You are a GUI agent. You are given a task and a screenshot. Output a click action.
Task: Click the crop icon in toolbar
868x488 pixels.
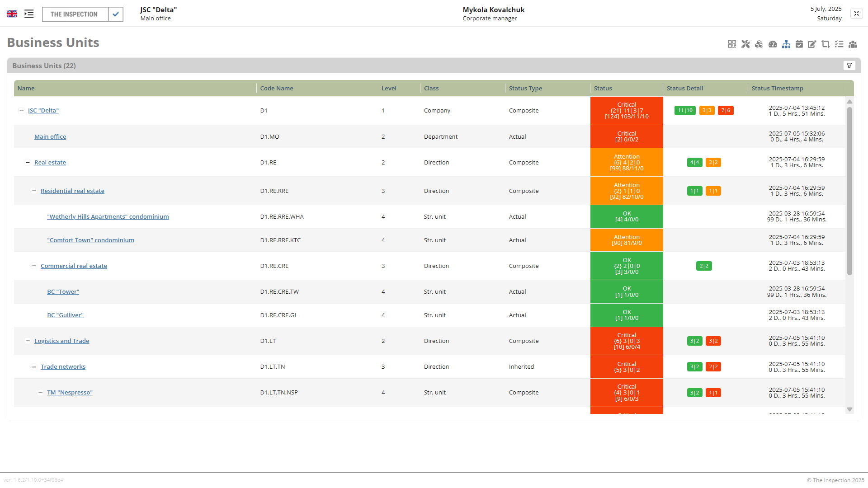tap(826, 44)
